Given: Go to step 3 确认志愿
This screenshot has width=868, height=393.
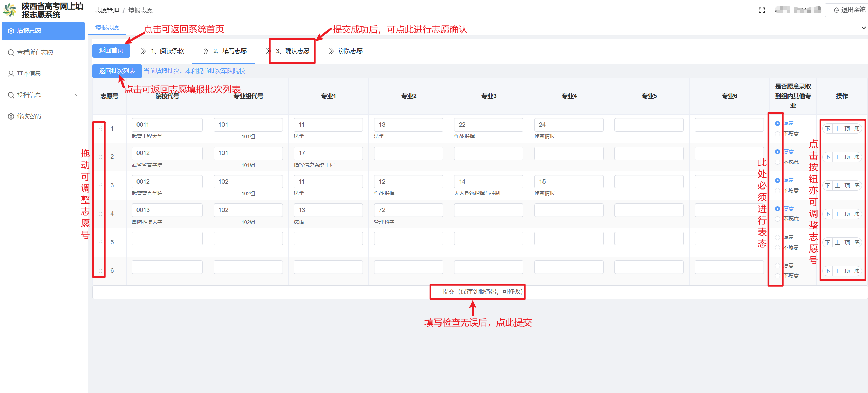Looking at the screenshot, I should coord(292,51).
